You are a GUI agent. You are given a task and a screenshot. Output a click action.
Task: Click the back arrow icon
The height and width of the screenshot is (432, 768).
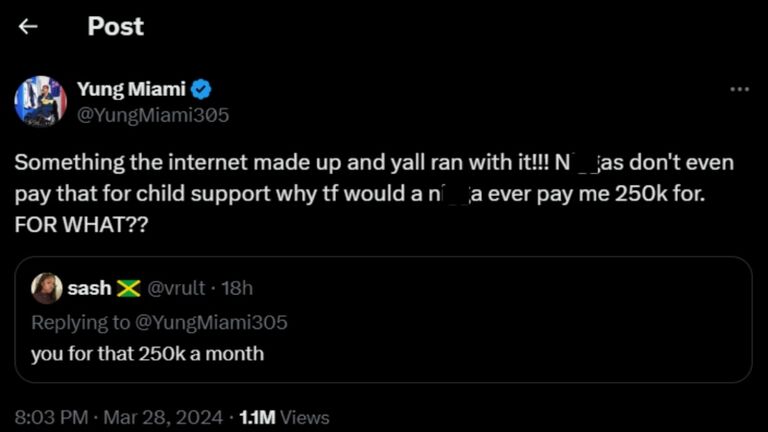pyautogui.click(x=28, y=27)
